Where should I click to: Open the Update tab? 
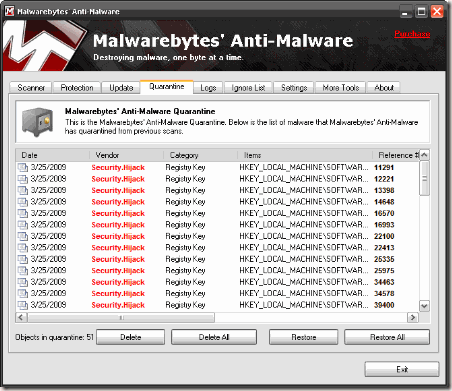point(121,88)
